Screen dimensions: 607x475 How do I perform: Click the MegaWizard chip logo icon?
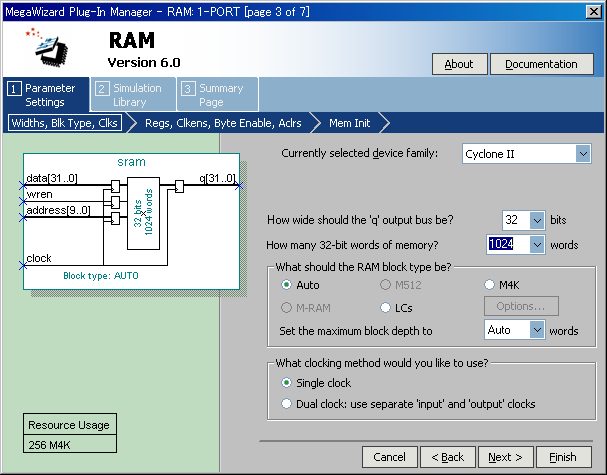coord(47,47)
